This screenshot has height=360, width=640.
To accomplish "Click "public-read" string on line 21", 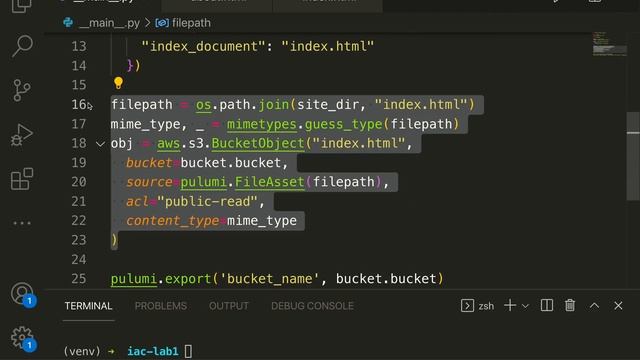I will pyautogui.click(x=207, y=201).
